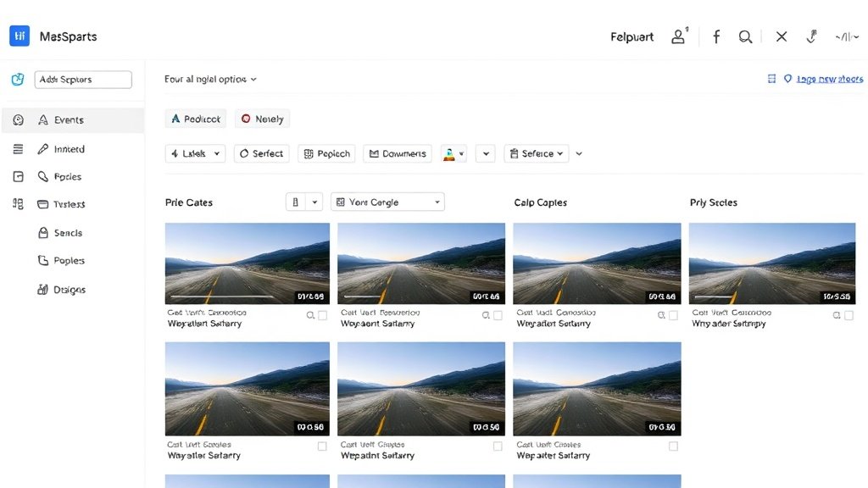868x488 pixels.
Task: Check the box under Prly Scles video
Action: pos(849,315)
